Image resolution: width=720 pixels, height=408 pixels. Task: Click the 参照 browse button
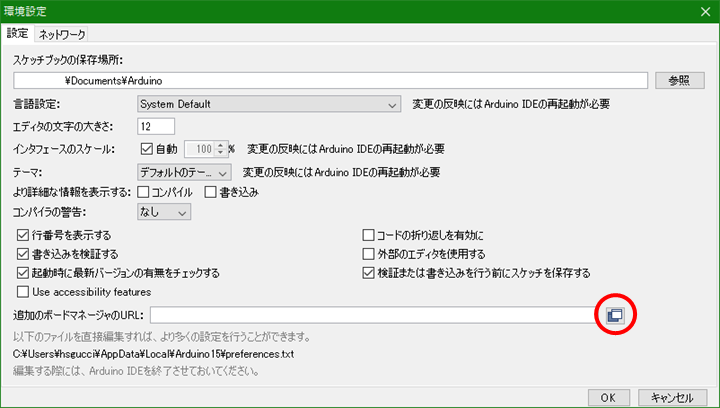680,81
